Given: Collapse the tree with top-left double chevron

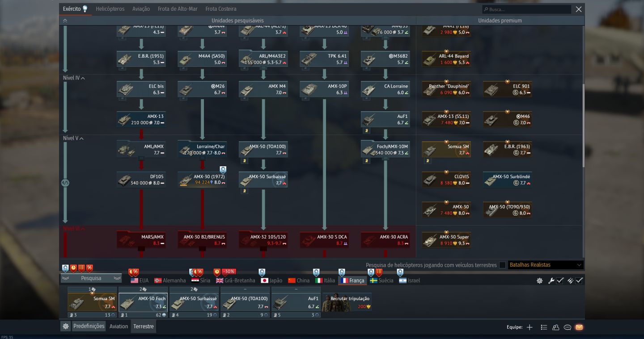Looking at the screenshot, I should tap(65, 21).
